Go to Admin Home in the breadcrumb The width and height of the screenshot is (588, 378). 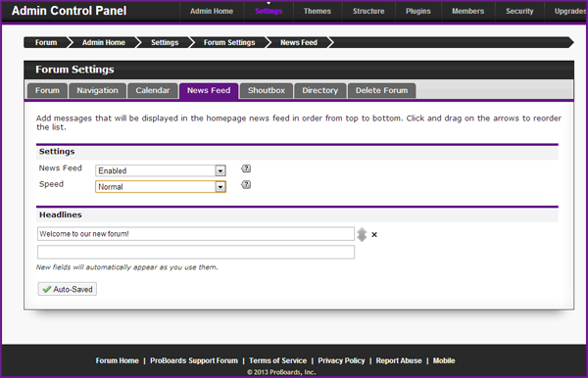coord(104,43)
